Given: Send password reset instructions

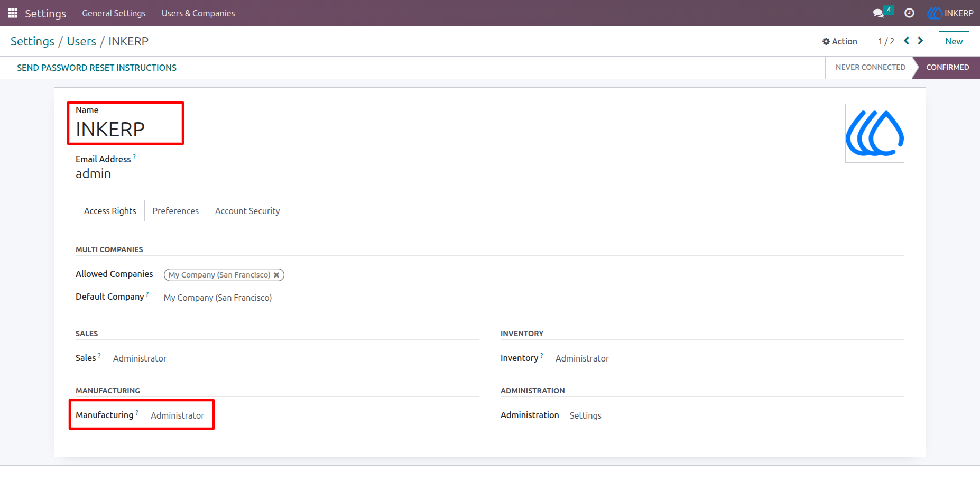Looking at the screenshot, I should pyautogui.click(x=97, y=68).
